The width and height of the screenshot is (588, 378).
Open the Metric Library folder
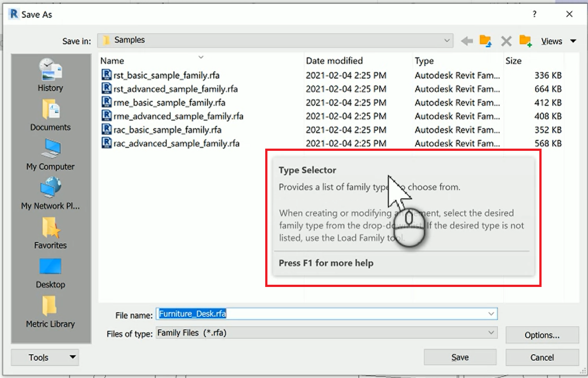[x=50, y=312]
